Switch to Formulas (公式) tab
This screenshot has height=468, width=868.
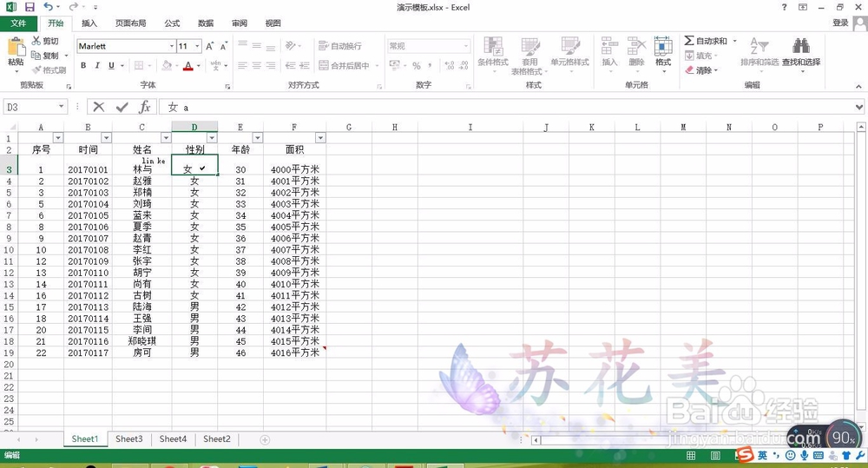pos(172,23)
